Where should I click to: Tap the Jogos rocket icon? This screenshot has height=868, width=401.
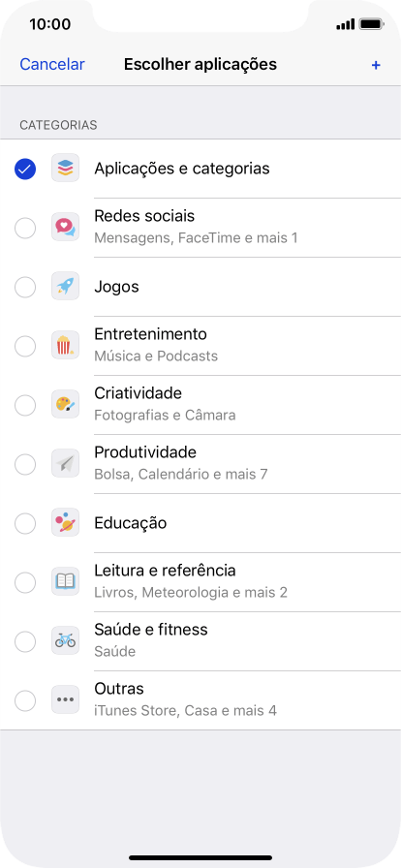click(x=65, y=287)
